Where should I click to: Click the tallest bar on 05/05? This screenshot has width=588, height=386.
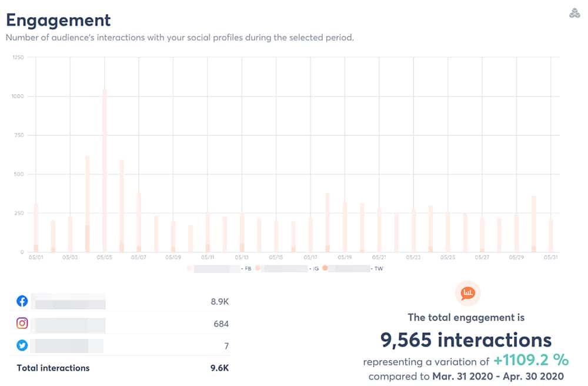[x=105, y=171]
